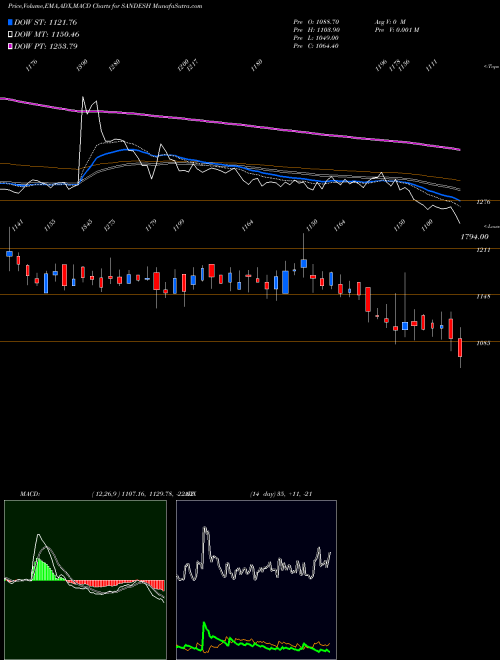Click the tall blue candle before the 1150 peak

coord(285,282)
